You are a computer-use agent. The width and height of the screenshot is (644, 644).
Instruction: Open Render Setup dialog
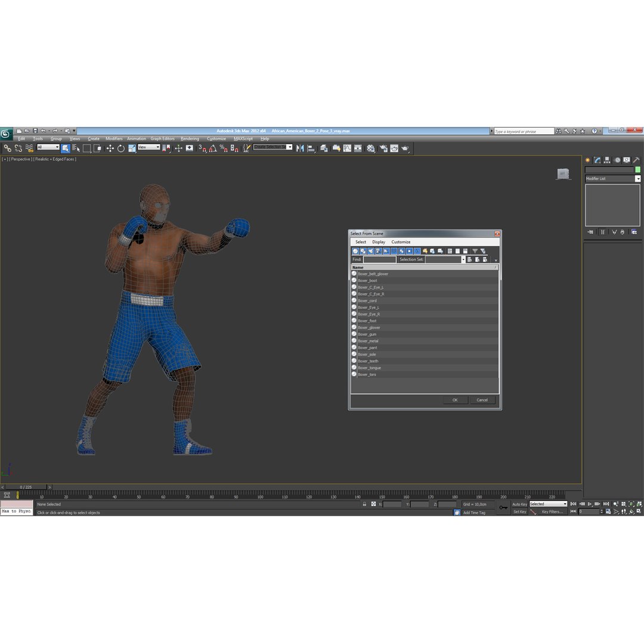pyautogui.click(x=383, y=148)
